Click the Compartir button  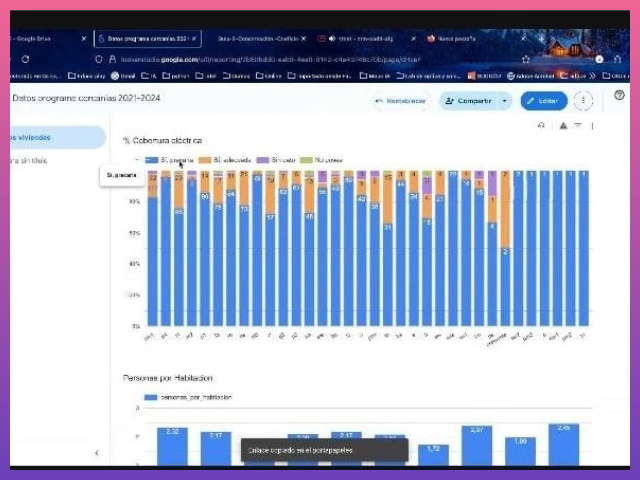[x=468, y=101]
